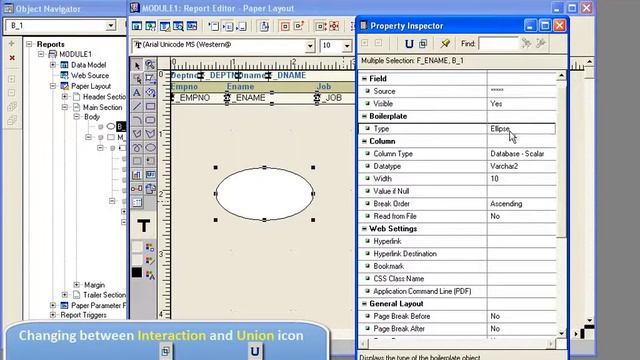Click Edit Margin toolbar icon
Screen dimensions: 640x360
click(264, 26)
